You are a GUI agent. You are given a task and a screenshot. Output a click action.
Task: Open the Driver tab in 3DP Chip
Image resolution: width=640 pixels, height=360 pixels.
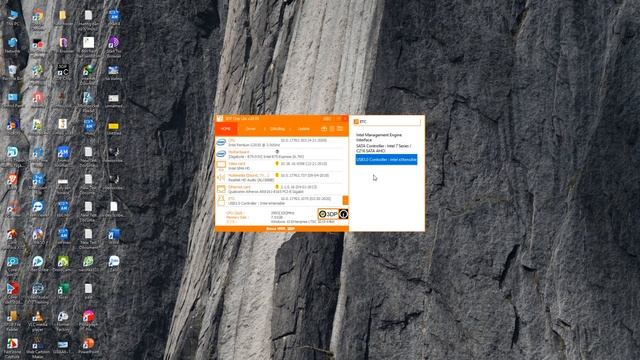coord(250,129)
